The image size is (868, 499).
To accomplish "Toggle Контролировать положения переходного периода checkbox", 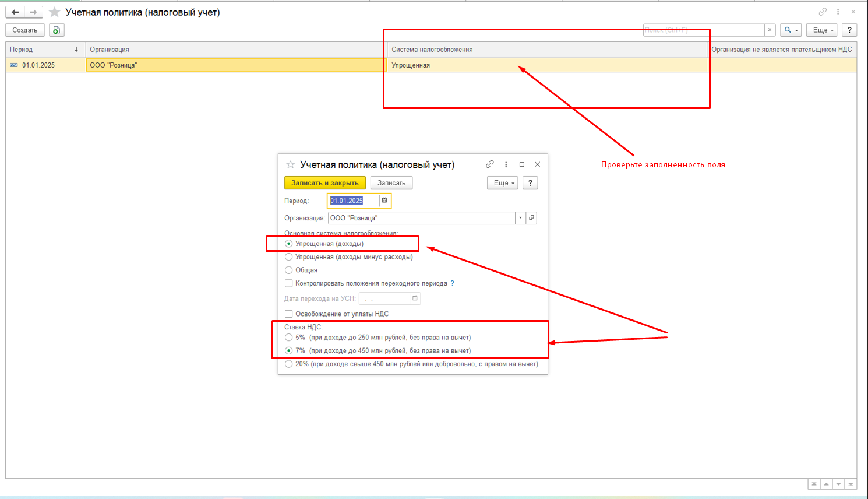I will click(288, 283).
